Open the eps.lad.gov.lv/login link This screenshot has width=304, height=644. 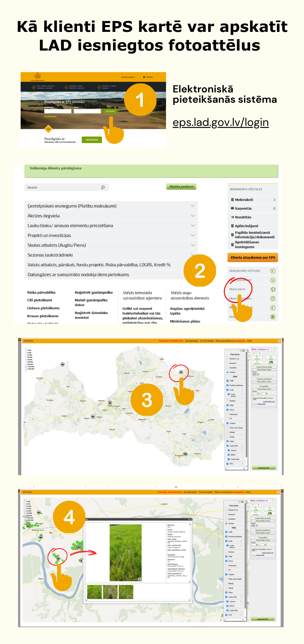coord(221,122)
